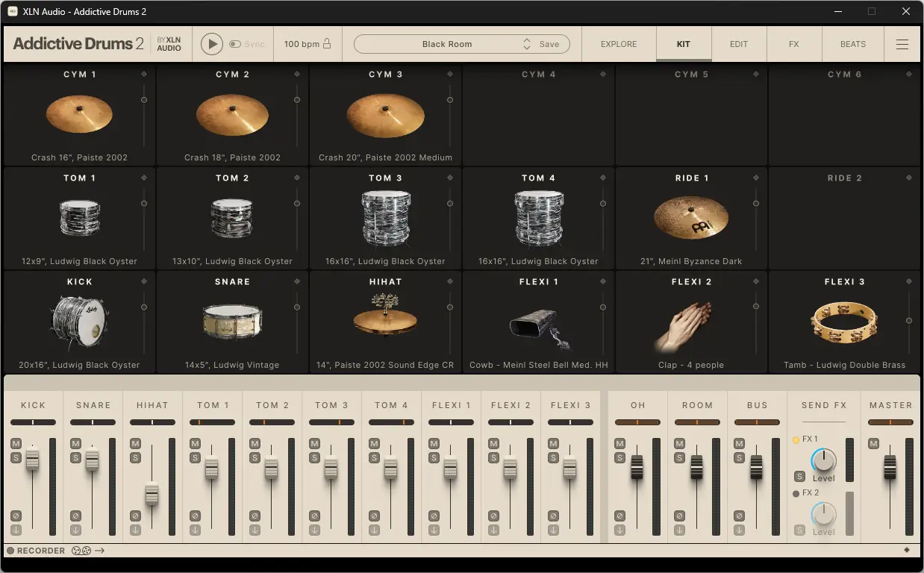Mute the MASTER channel
This screenshot has width=924, height=573.
(874, 444)
